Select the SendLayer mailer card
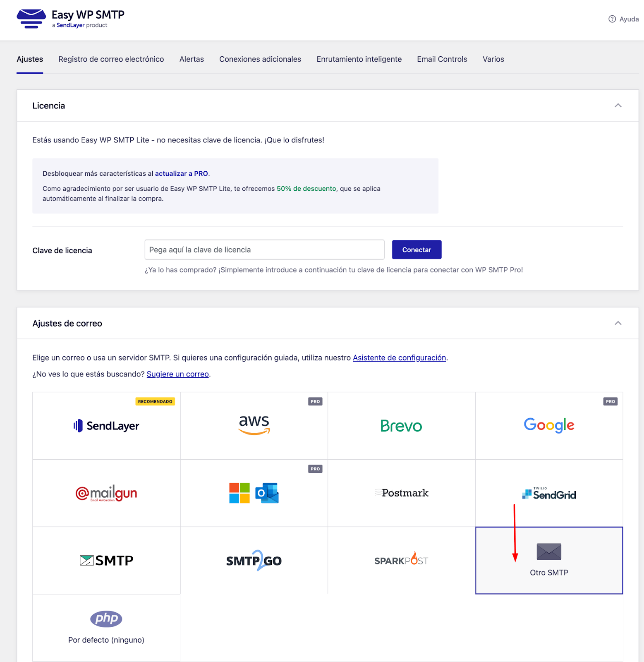The width and height of the screenshot is (644, 662). coord(106,426)
